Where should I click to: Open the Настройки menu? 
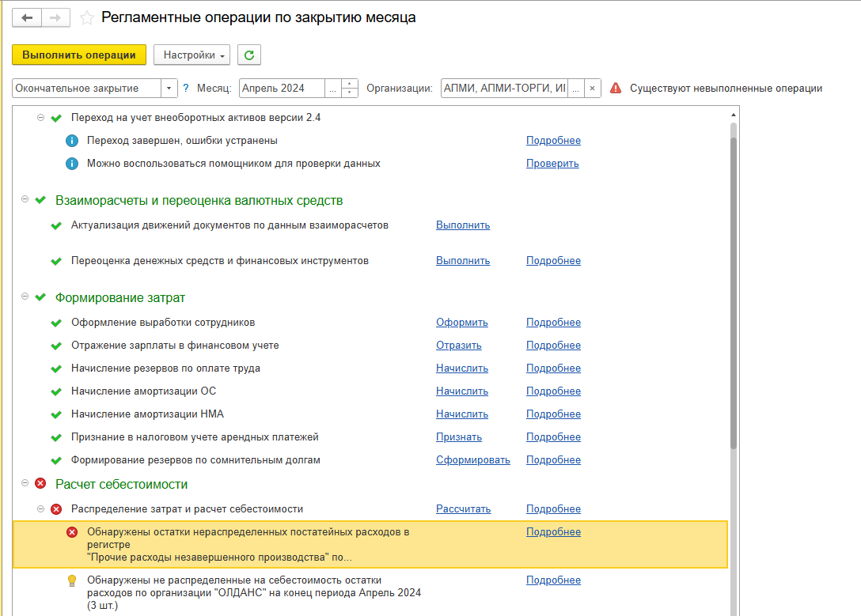click(x=192, y=55)
